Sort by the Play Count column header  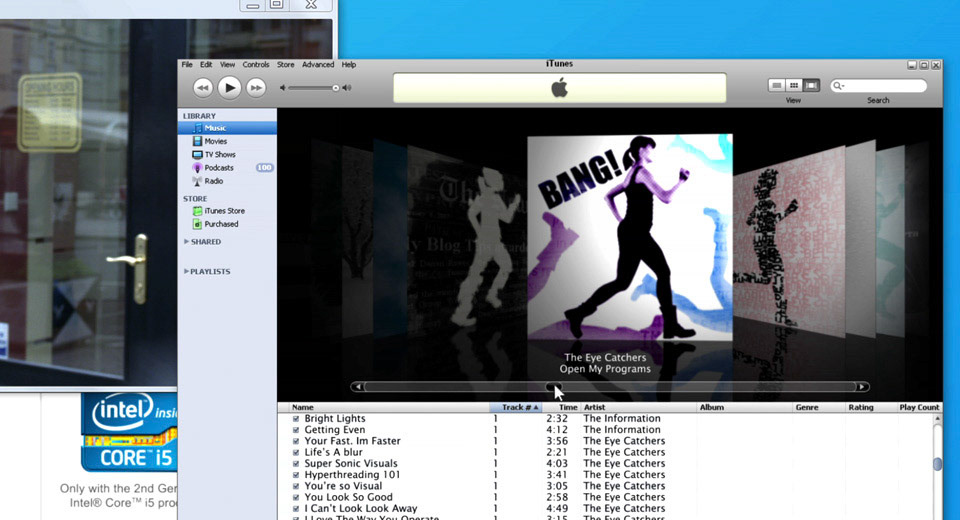(918, 407)
